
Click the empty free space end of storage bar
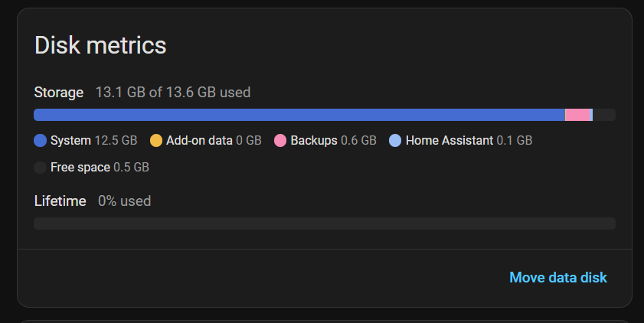point(604,115)
